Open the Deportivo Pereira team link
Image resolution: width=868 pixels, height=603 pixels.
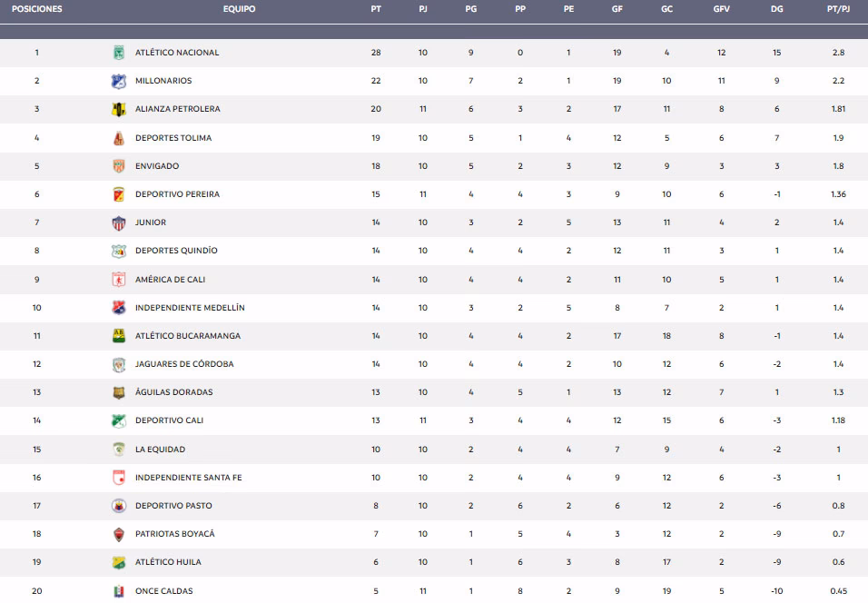pos(177,194)
